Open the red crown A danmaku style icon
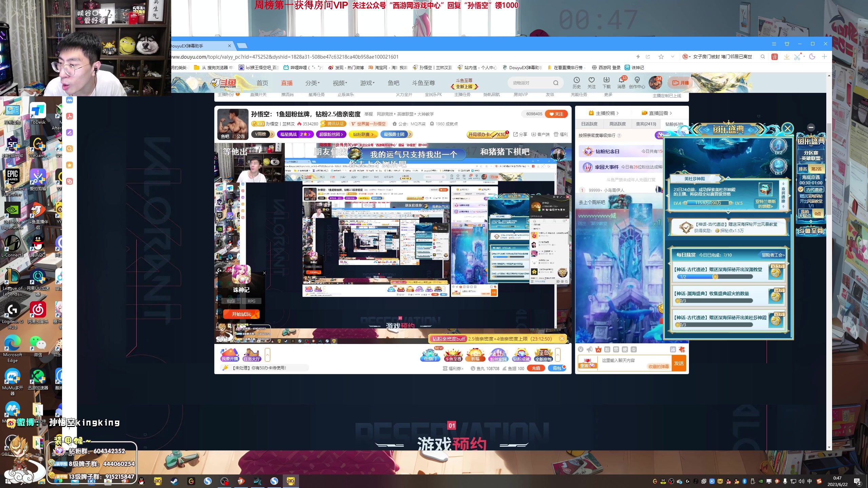This screenshot has height=488, width=868. click(x=598, y=349)
